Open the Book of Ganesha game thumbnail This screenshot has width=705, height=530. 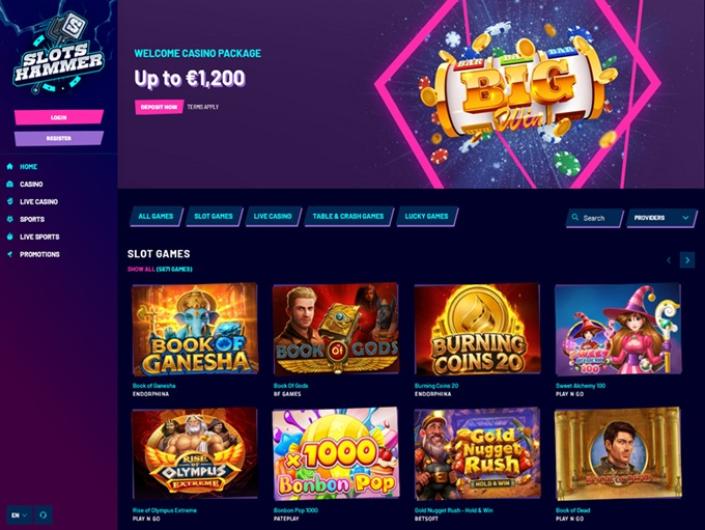coord(195,330)
